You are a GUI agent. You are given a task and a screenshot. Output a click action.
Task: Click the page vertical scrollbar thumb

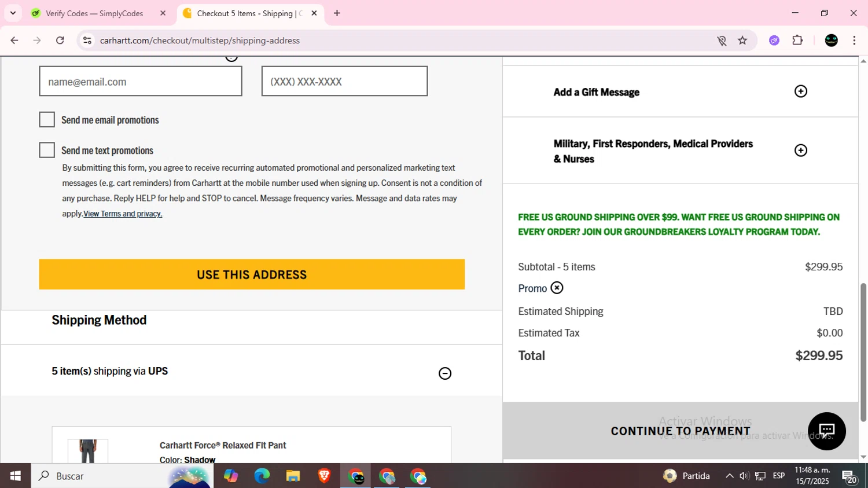pos(863,352)
